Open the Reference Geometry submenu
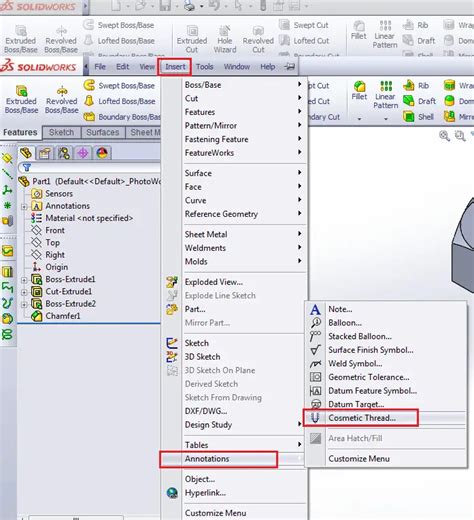This screenshot has height=520, width=474. coord(244,214)
